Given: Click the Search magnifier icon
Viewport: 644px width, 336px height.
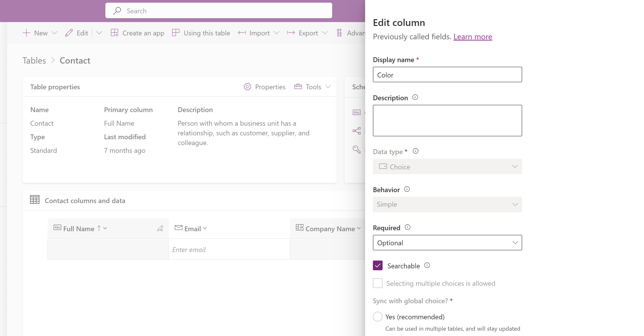Looking at the screenshot, I should 118,10.
